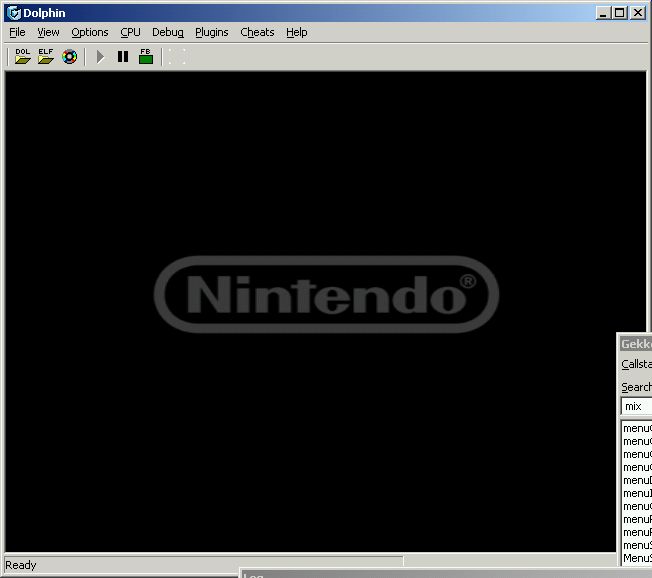
Task: Click the Dolphin title bar icon
Action: [x=14, y=13]
